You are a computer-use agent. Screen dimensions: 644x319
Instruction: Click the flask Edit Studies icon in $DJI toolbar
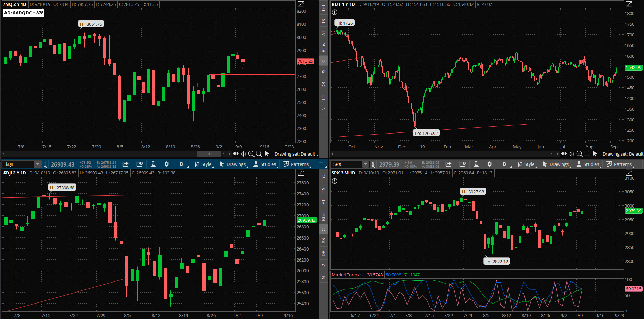point(153,164)
